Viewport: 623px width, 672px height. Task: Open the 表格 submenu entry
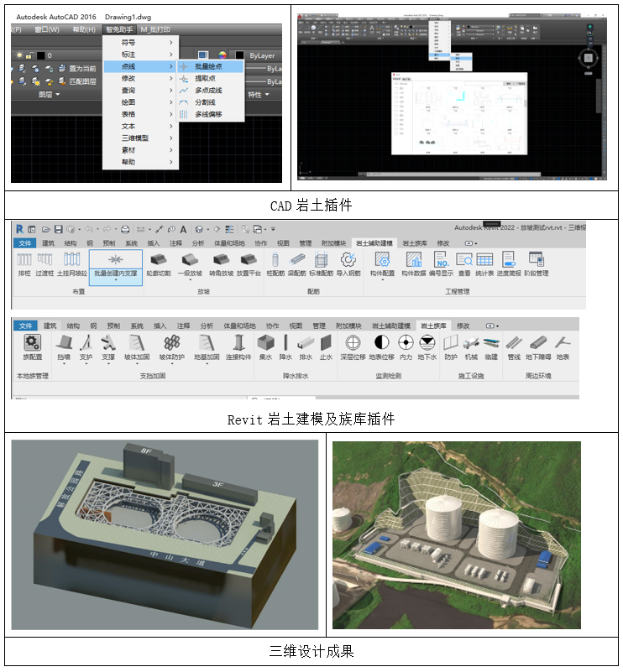point(140,114)
